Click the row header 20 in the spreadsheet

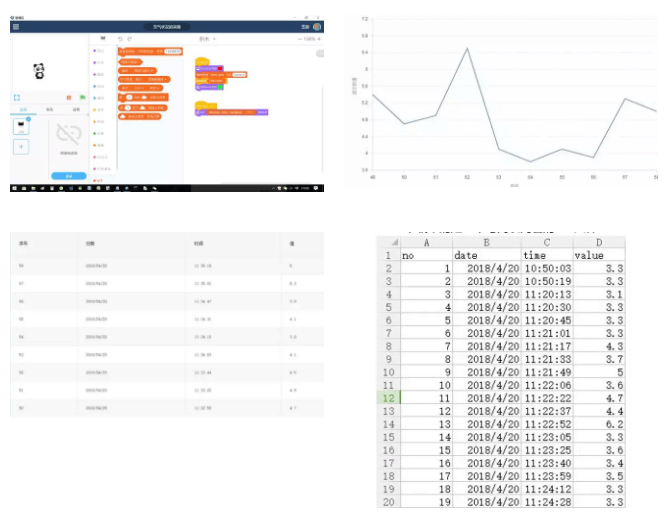coord(389,502)
